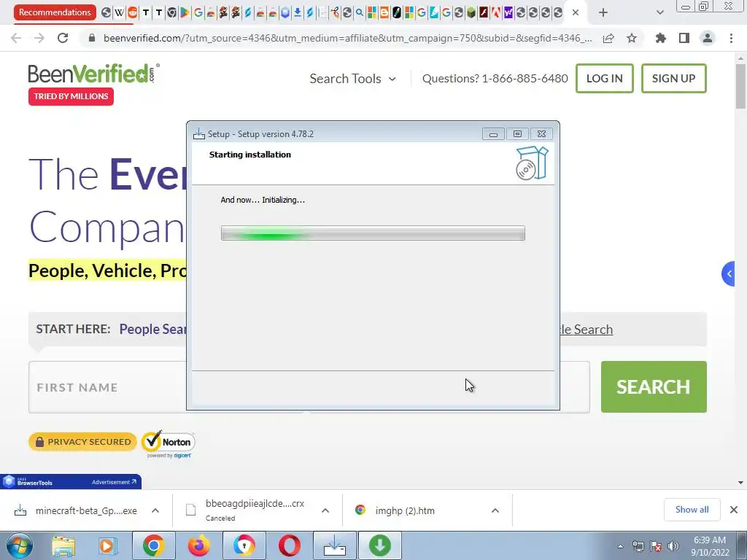Open Chrome three-dot menu
747x560 pixels.
pyautogui.click(x=731, y=38)
